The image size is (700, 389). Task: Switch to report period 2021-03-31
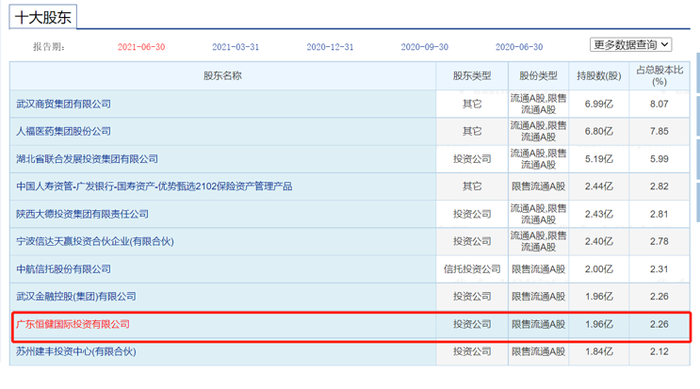pyautogui.click(x=235, y=47)
